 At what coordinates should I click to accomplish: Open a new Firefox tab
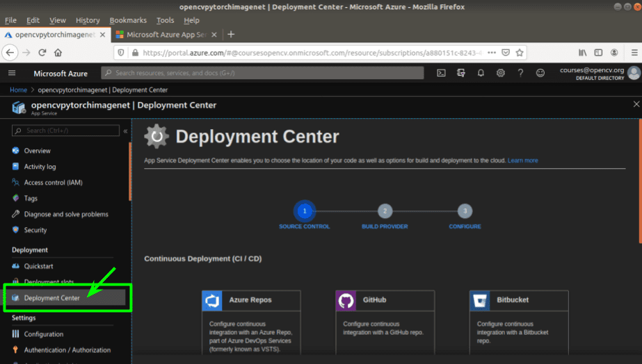pos(231,34)
